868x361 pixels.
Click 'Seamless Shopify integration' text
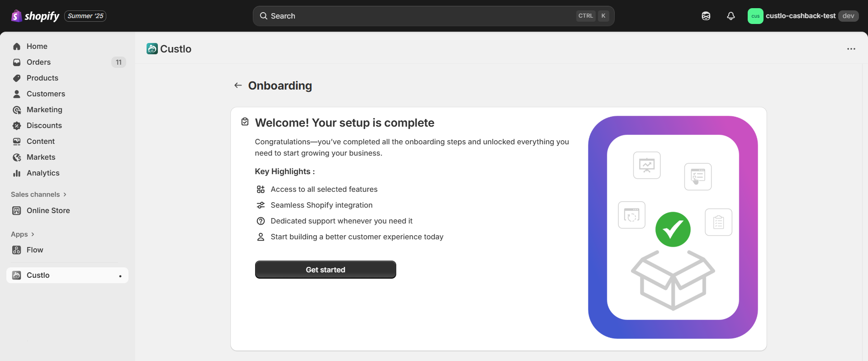point(322,205)
